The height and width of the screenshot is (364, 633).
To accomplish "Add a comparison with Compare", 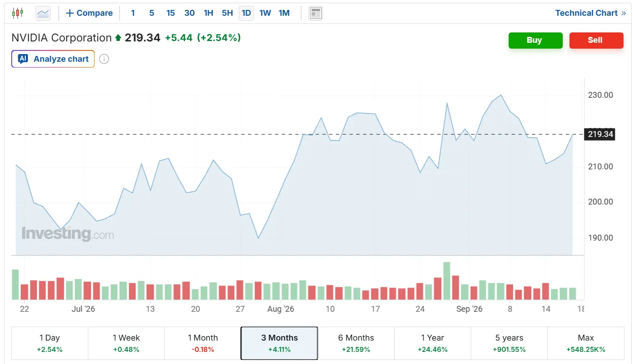I will click(89, 13).
